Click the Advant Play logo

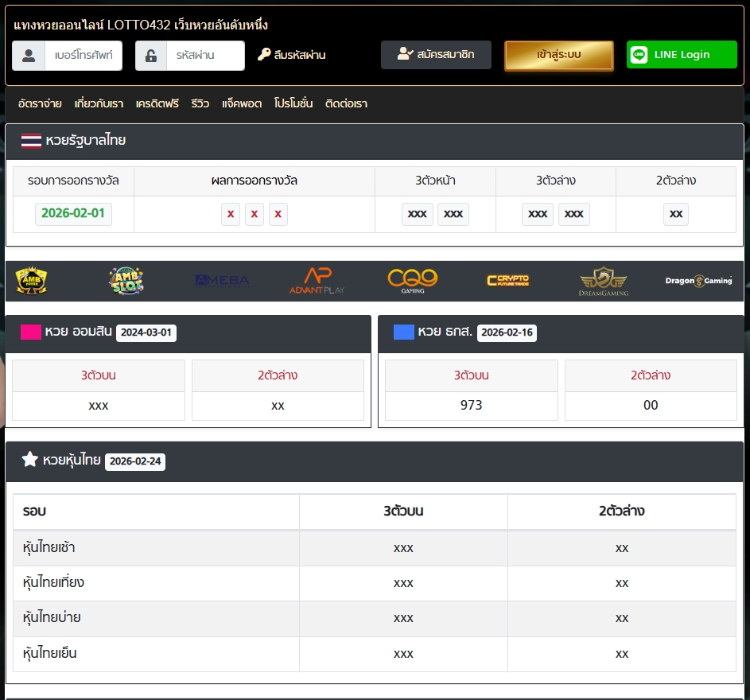tap(317, 281)
